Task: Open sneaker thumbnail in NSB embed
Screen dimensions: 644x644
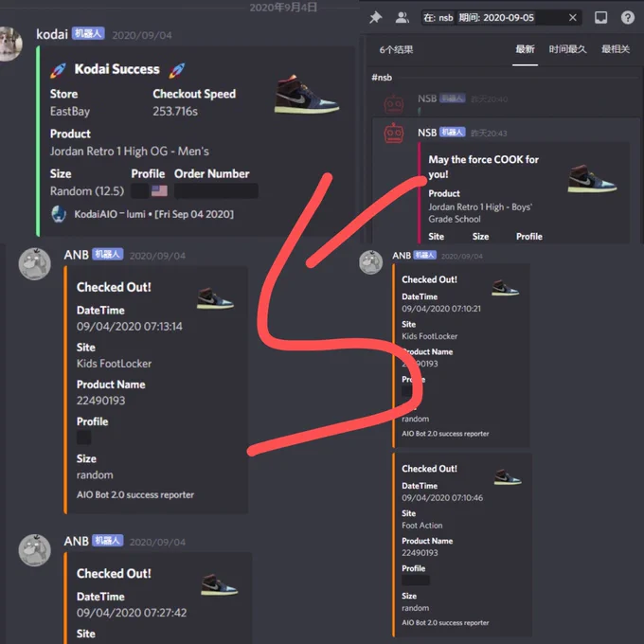Action: tap(592, 178)
